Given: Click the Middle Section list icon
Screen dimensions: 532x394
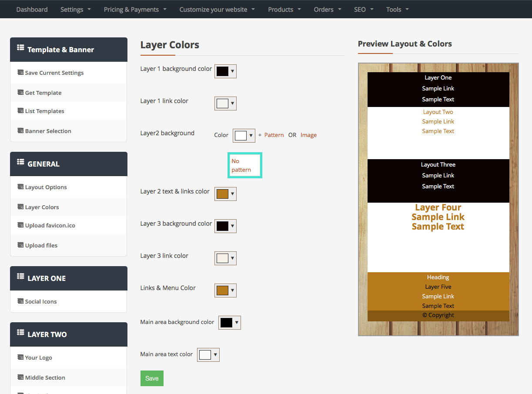Looking at the screenshot, I should tap(20, 377).
